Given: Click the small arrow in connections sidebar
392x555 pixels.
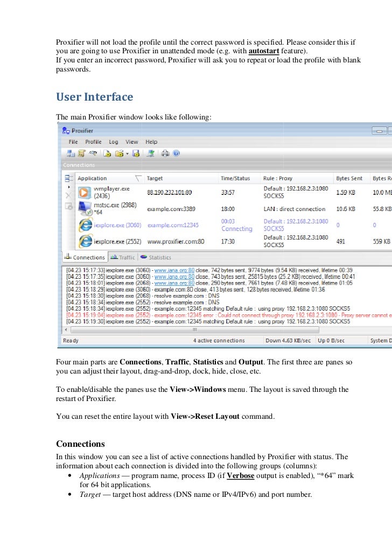Looking at the screenshot, I should [x=69, y=187].
